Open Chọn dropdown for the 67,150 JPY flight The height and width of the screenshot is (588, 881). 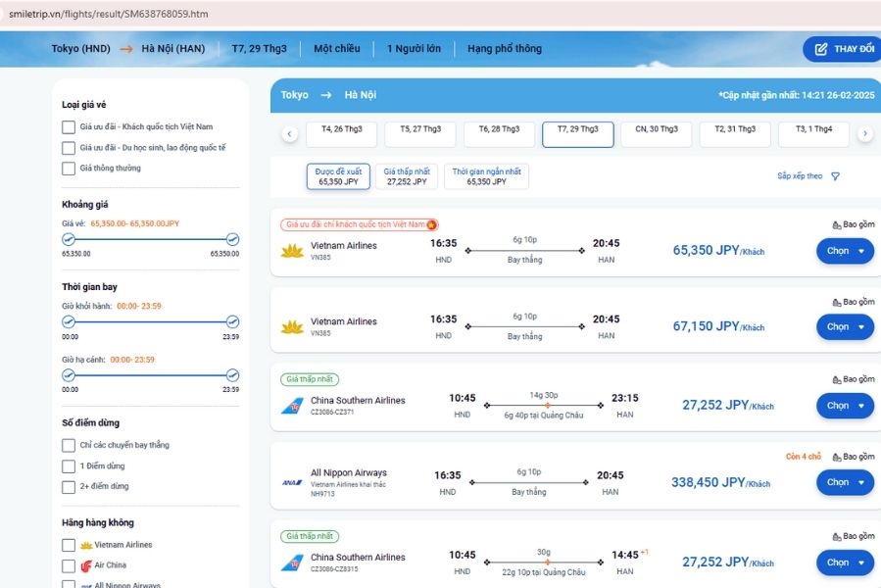(x=845, y=327)
